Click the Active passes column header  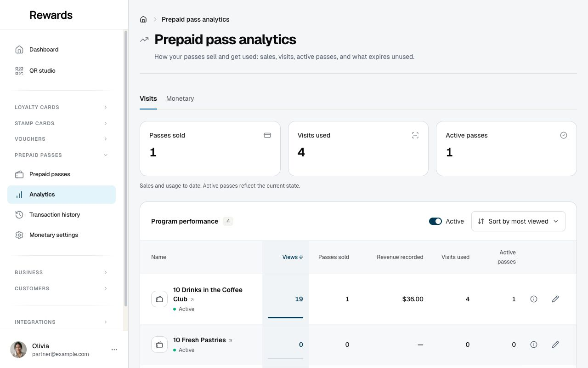click(x=507, y=257)
